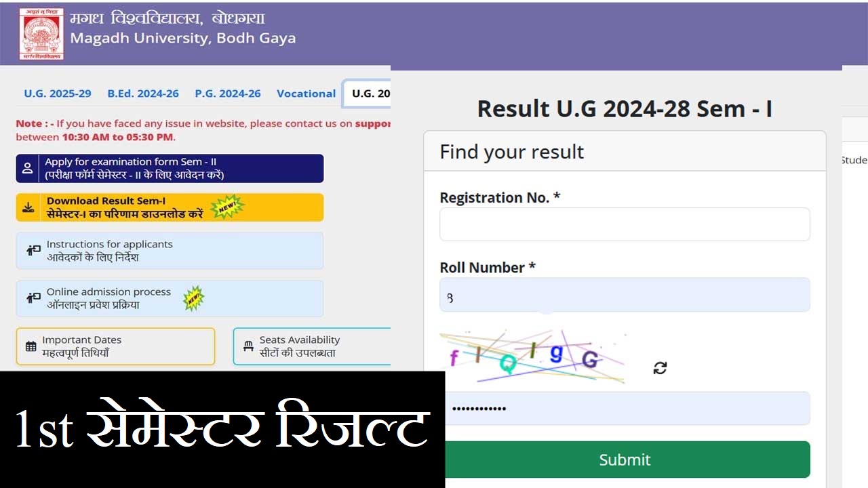Open Important Dates

coord(115,346)
